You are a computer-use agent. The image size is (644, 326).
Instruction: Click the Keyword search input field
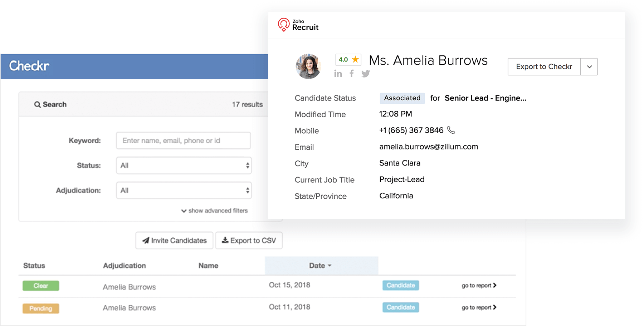(x=183, y=140)
